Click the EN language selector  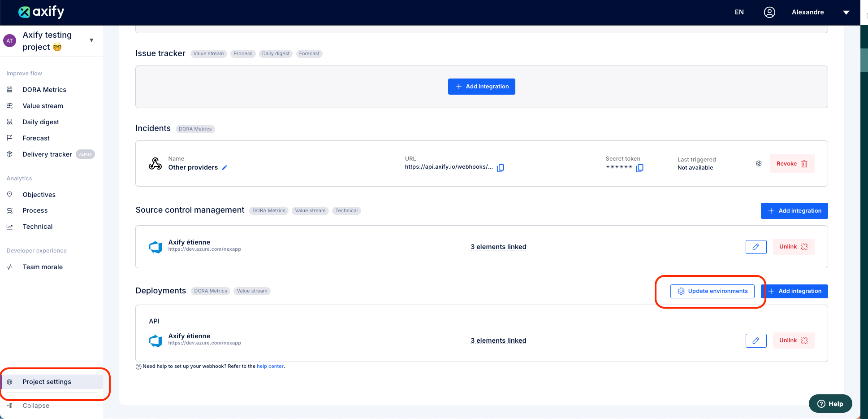(x=739, y=12)
